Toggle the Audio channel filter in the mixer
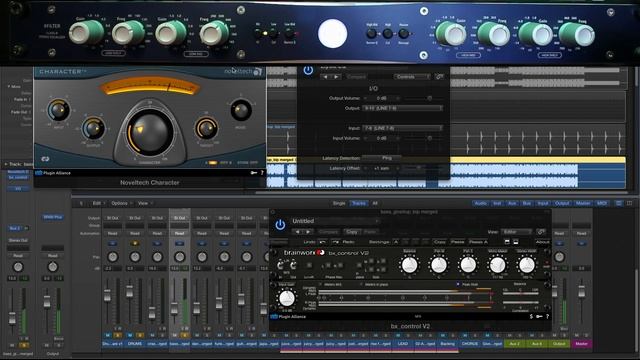The width and height of the screenshot is (640, 360). (480, 203)
